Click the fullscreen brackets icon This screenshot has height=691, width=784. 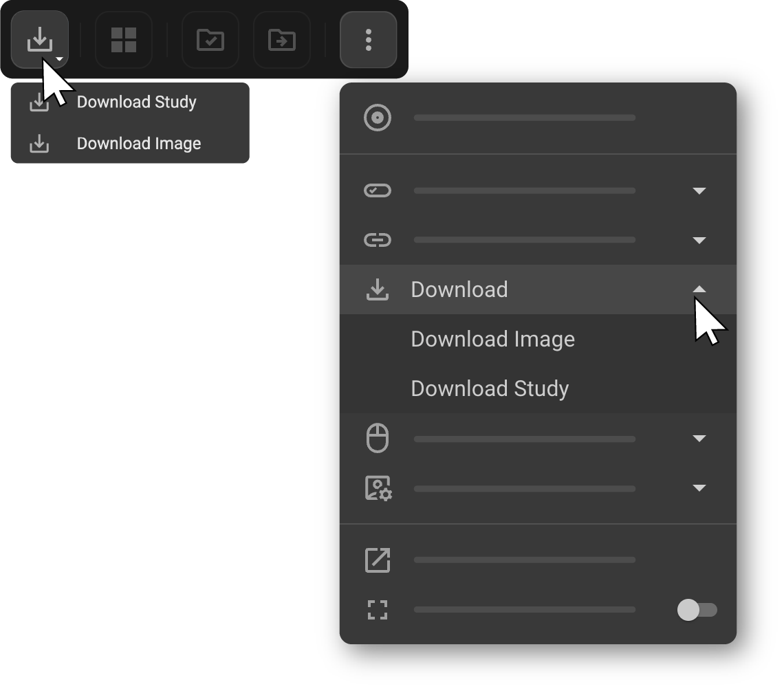click(x=377, y=610)
